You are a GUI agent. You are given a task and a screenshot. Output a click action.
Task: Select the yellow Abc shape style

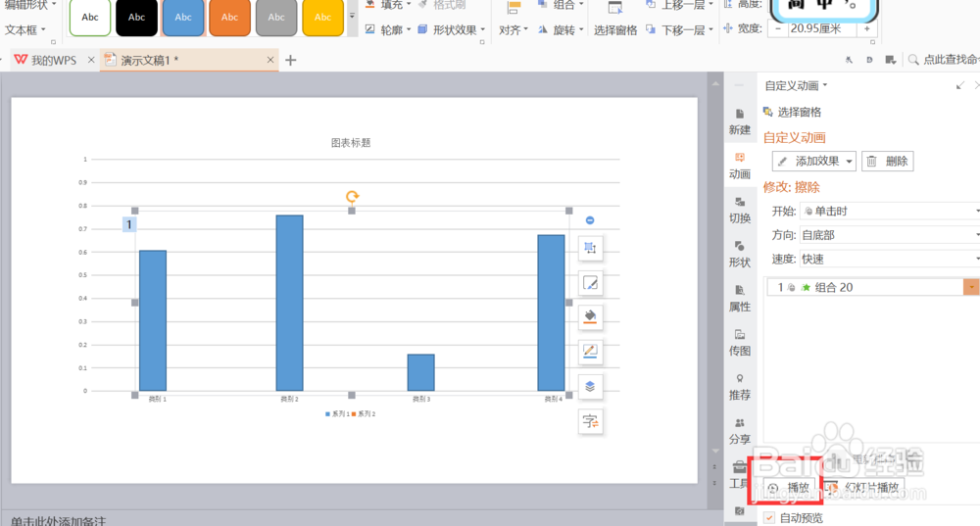click(x=323, y=18)
